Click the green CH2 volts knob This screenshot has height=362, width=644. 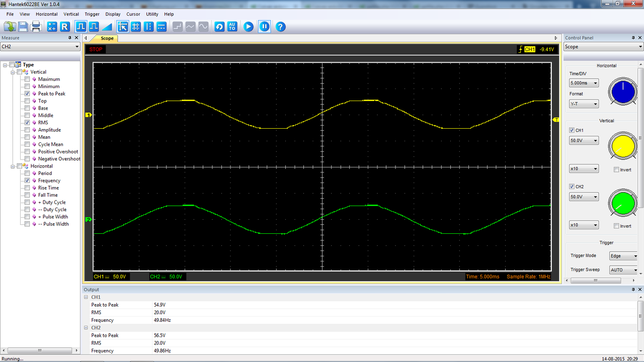[x=623, y=202]
